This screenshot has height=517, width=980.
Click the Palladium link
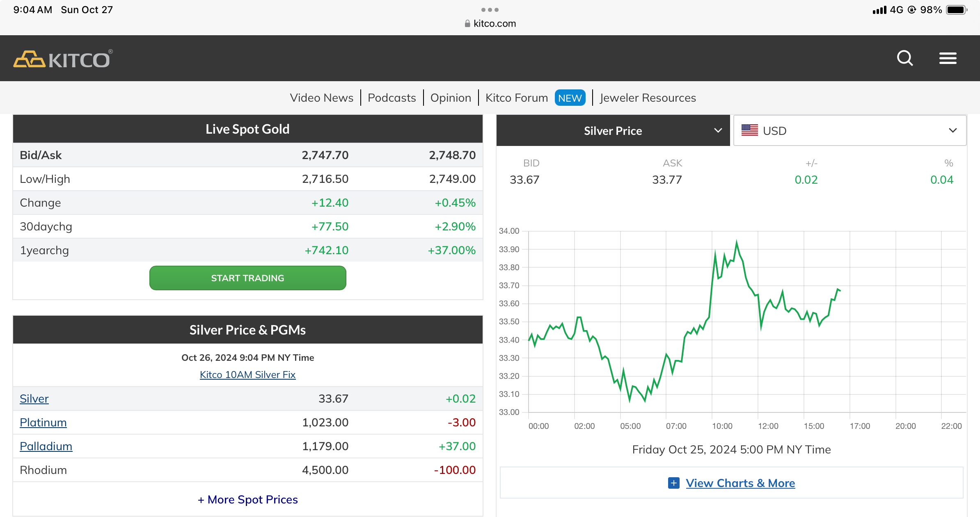click(x=46, y=446)
